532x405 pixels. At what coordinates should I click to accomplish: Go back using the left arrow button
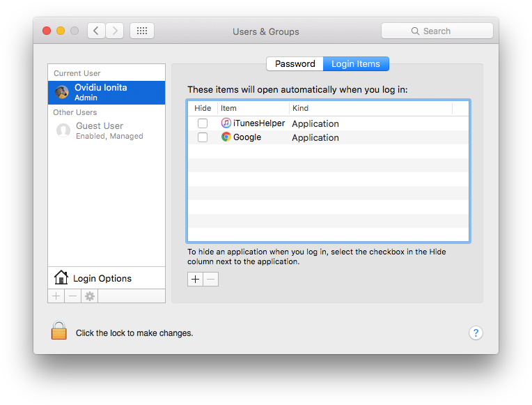pos(96,31)
